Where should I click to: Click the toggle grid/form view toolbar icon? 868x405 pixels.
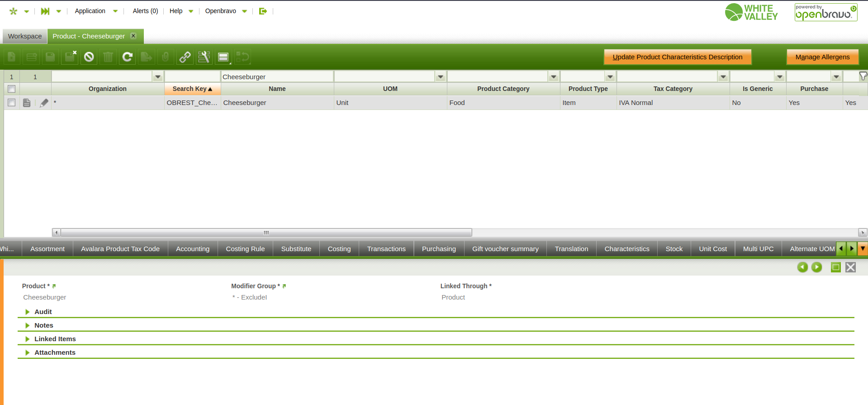[x=223, y=57]
